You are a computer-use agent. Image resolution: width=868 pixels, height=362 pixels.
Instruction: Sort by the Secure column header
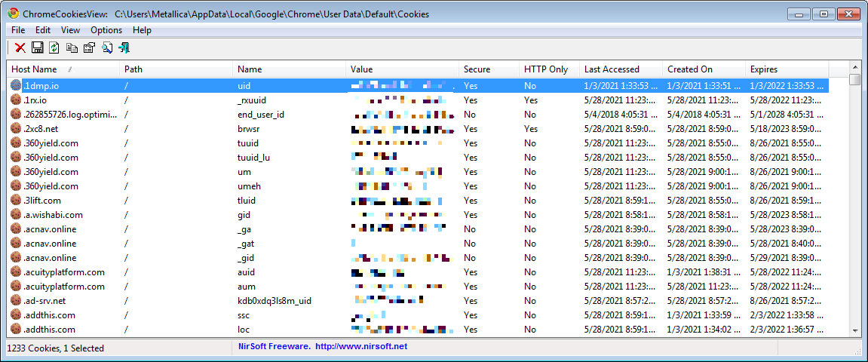pos(489,69)
